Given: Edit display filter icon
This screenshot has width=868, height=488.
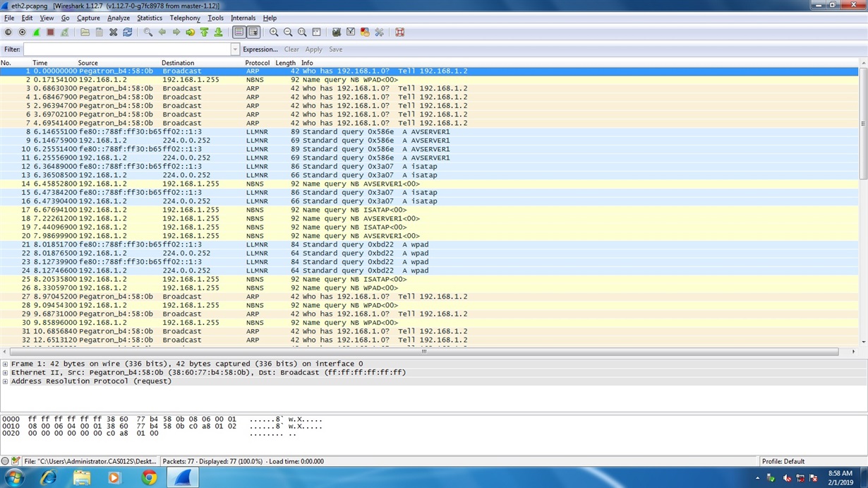Looking at the screenshot, I should 351,32.
